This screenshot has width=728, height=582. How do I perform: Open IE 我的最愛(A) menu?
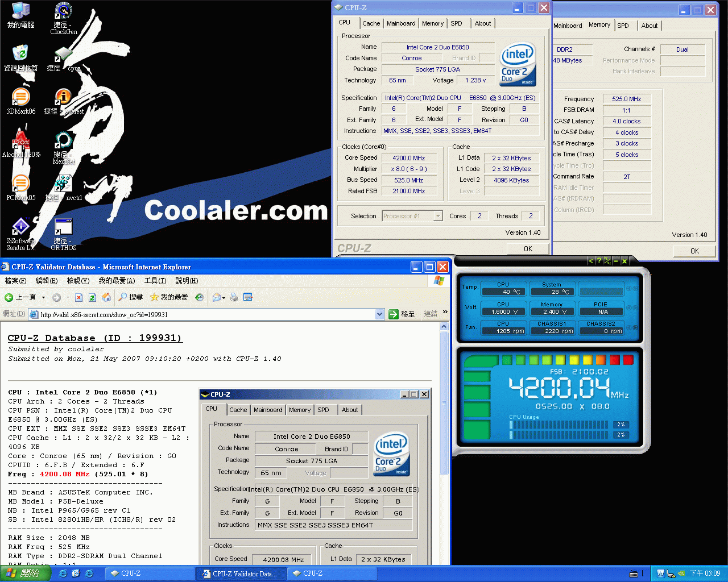coord(117,281)
